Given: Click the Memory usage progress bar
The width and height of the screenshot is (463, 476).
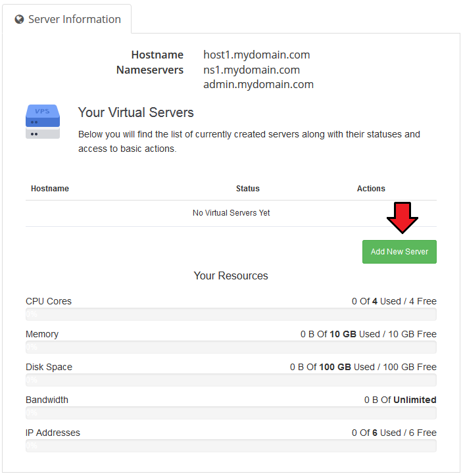Looking at the screenshot, I should 231,347.
